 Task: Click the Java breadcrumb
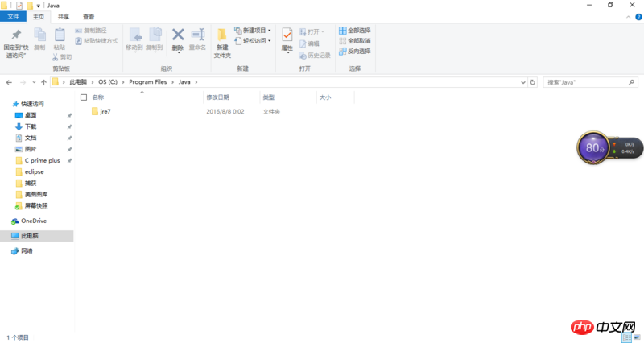[184, 82]
